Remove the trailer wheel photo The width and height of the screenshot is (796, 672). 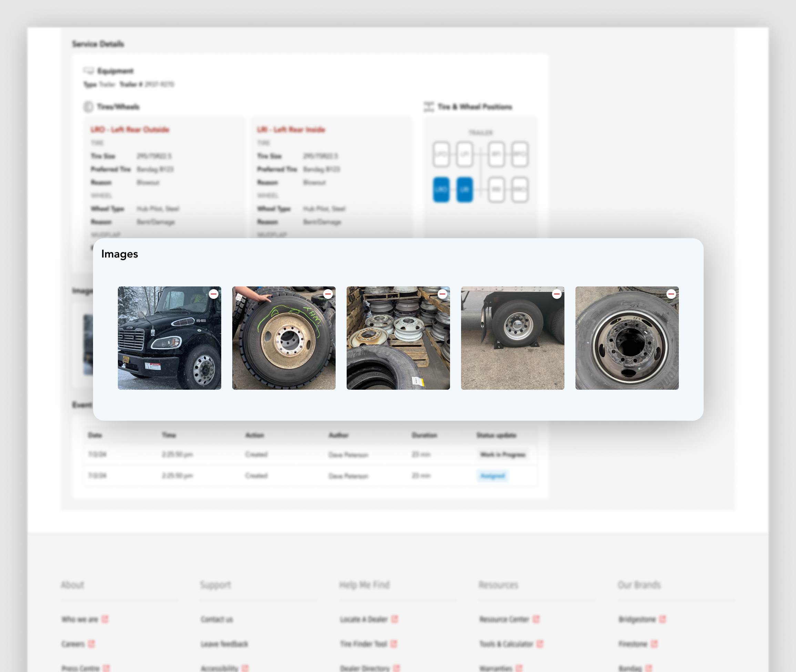[x=557, y=294]
